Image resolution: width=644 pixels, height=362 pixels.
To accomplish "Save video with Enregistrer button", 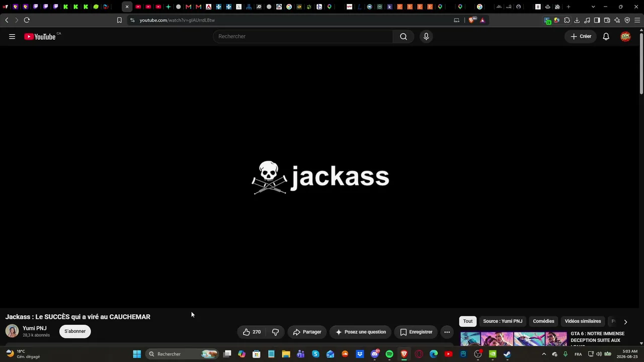I will pos(416,332).
